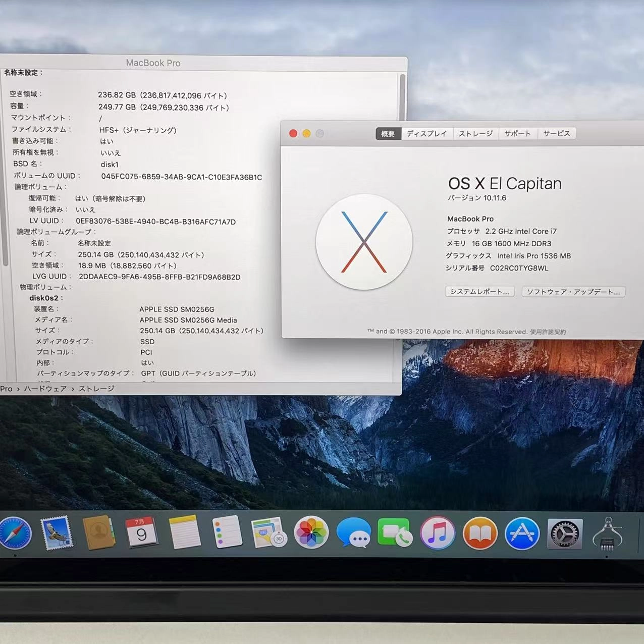This screenshot has height=644, width=644.
Task: Open the Maps app
Action: point(268,532)
